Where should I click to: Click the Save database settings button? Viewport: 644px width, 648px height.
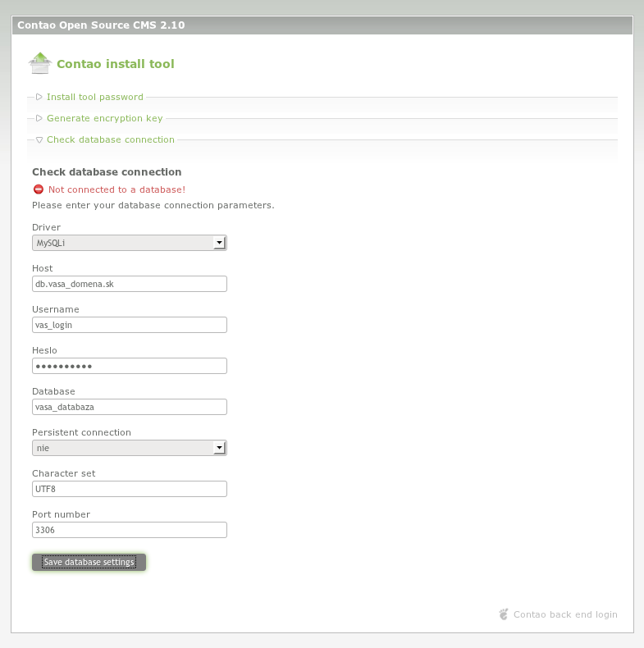coord(89,562)
